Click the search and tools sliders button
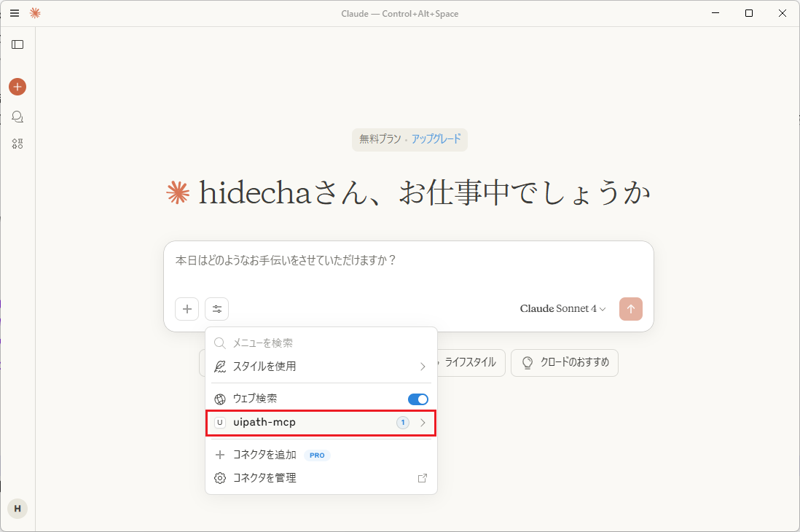This screenshot has width=800, height=532. [x=217, y=309]
